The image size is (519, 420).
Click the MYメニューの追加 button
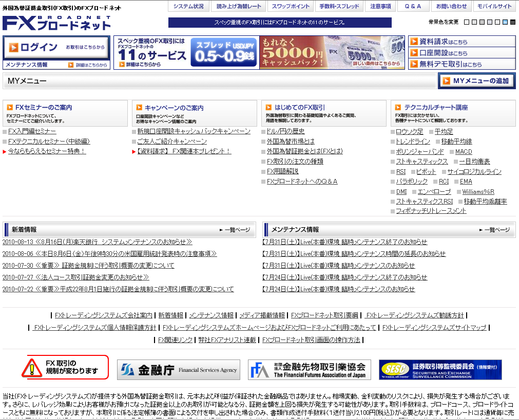[x=476, y=81]
